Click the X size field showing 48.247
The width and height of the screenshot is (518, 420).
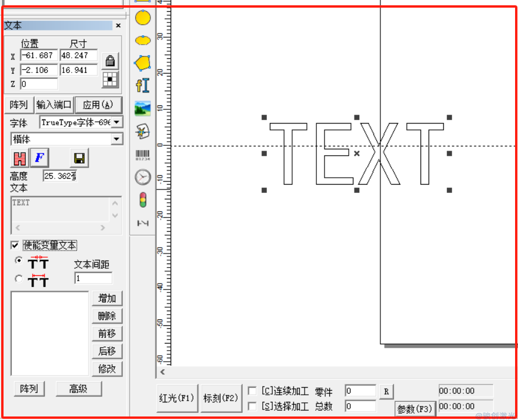[79, 55]
